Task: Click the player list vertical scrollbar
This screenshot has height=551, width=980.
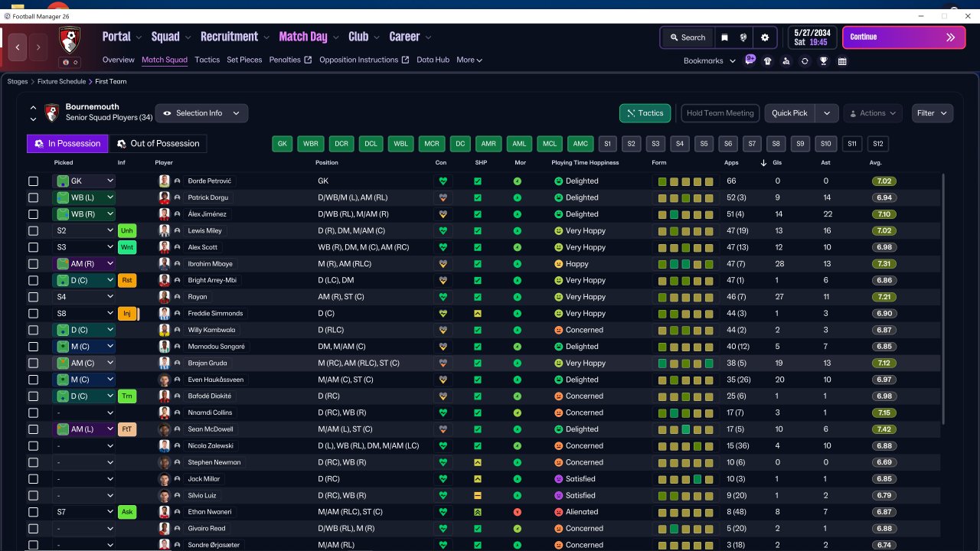Action: [x=944, y=298]
